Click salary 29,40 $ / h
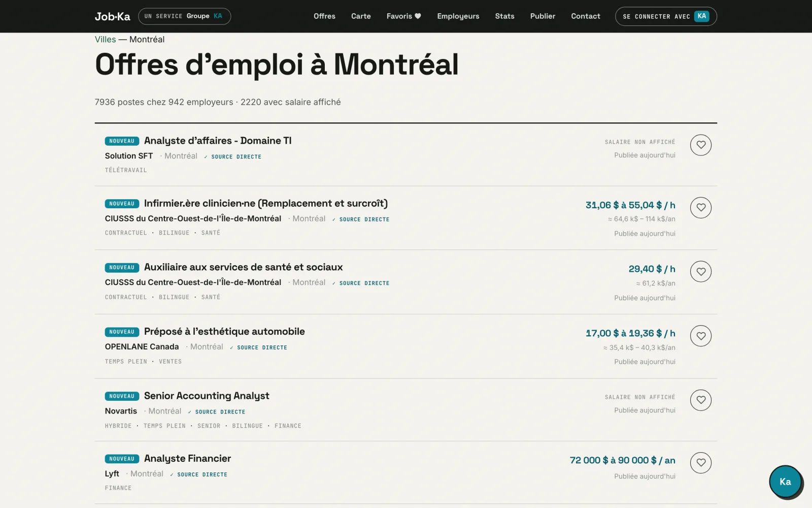The image size is (812, 508). [652, 269]
